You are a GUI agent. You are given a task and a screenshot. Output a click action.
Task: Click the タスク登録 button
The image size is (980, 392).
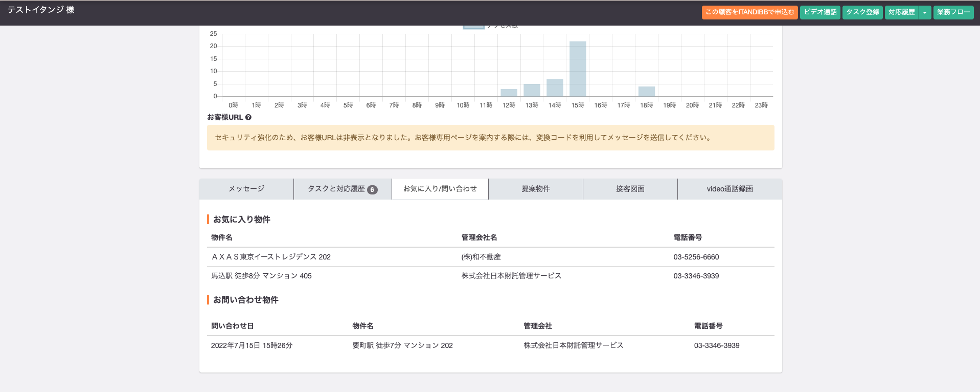coord(862,12)
